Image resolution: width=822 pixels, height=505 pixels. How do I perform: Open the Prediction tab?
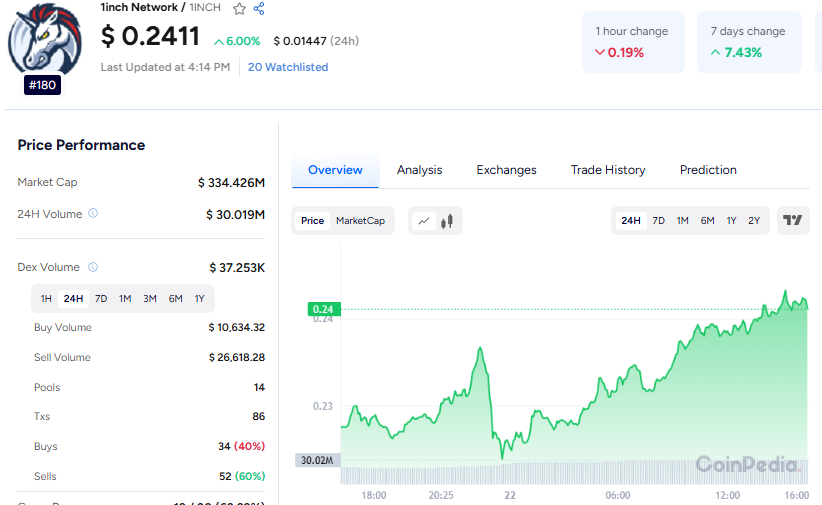708,170
